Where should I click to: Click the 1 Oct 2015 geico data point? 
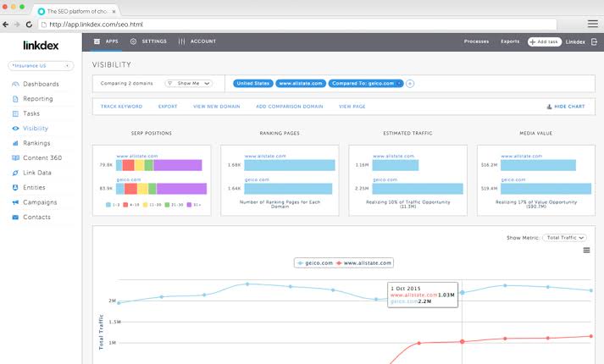coord(462,292)
